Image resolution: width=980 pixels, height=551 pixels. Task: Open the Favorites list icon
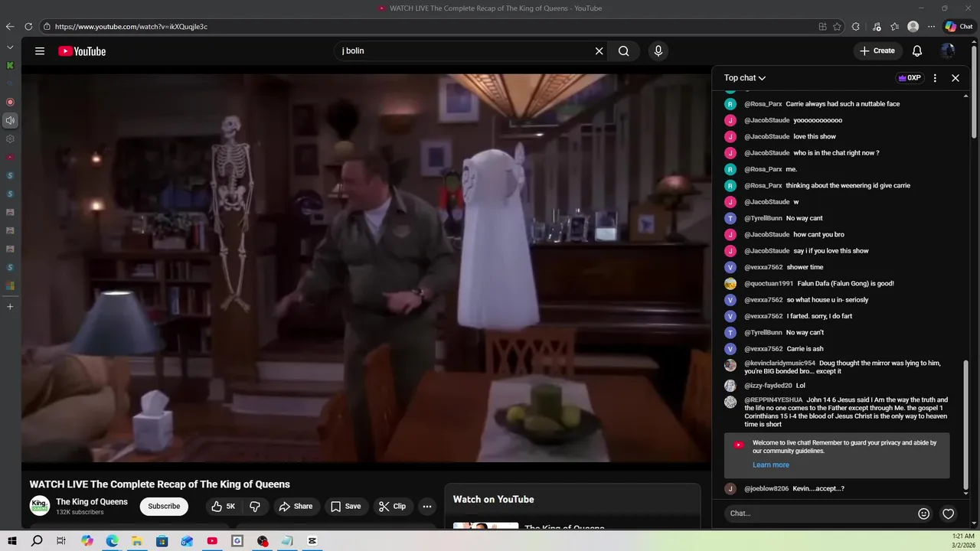click(894, 27)
